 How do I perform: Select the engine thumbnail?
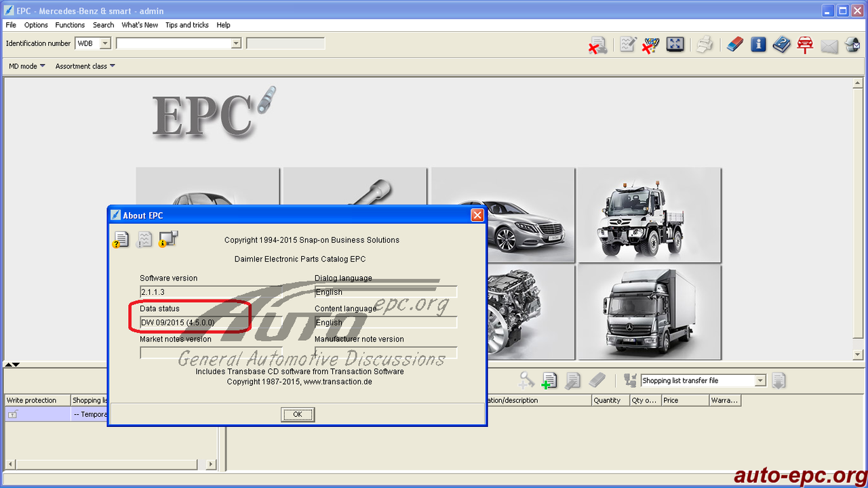click(530, 312)
